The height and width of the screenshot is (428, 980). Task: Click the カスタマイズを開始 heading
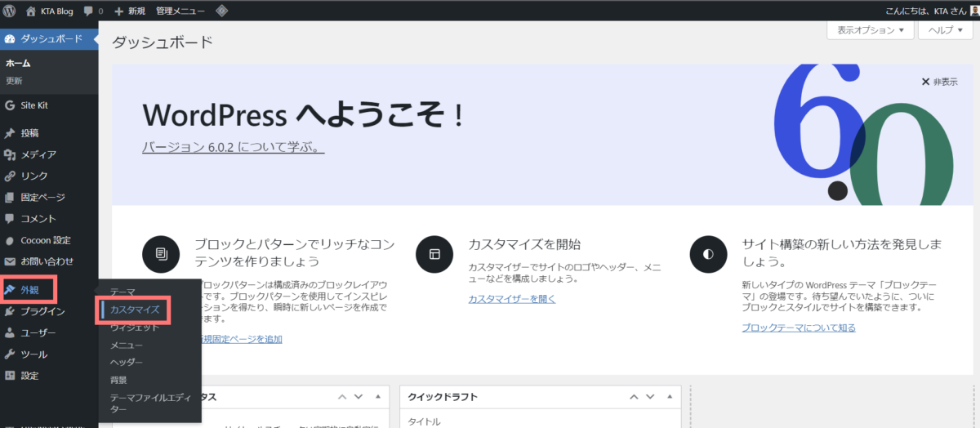[x=524, y=244]
